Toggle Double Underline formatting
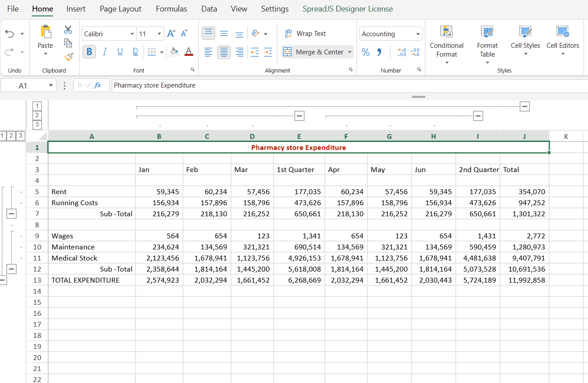The image size is (588, 383). click(x=135, y=52)
